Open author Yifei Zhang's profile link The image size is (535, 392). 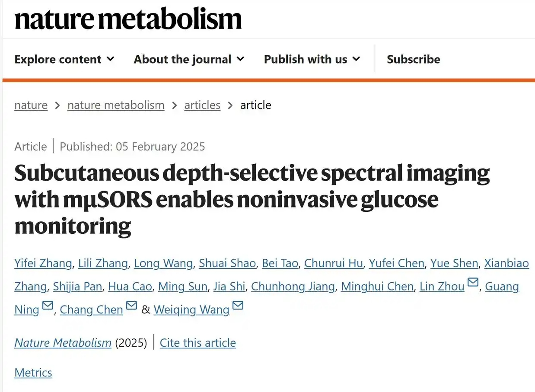tap(43, 263)
